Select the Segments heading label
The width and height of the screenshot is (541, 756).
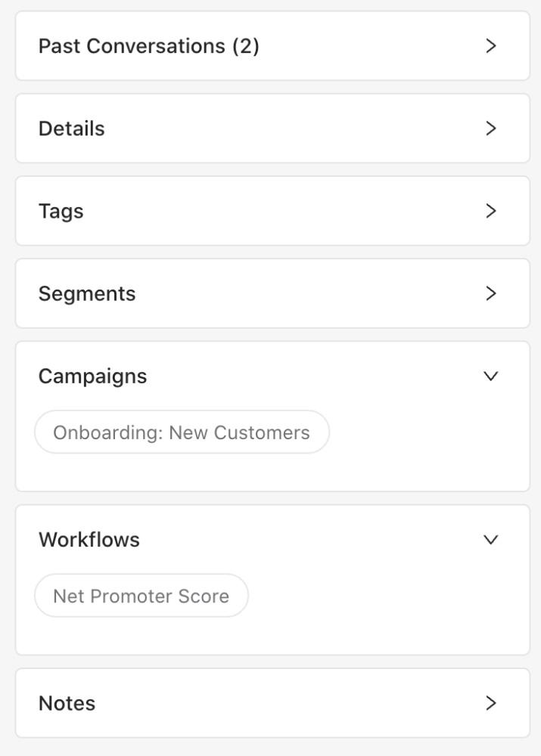click(x=87, y=294)
